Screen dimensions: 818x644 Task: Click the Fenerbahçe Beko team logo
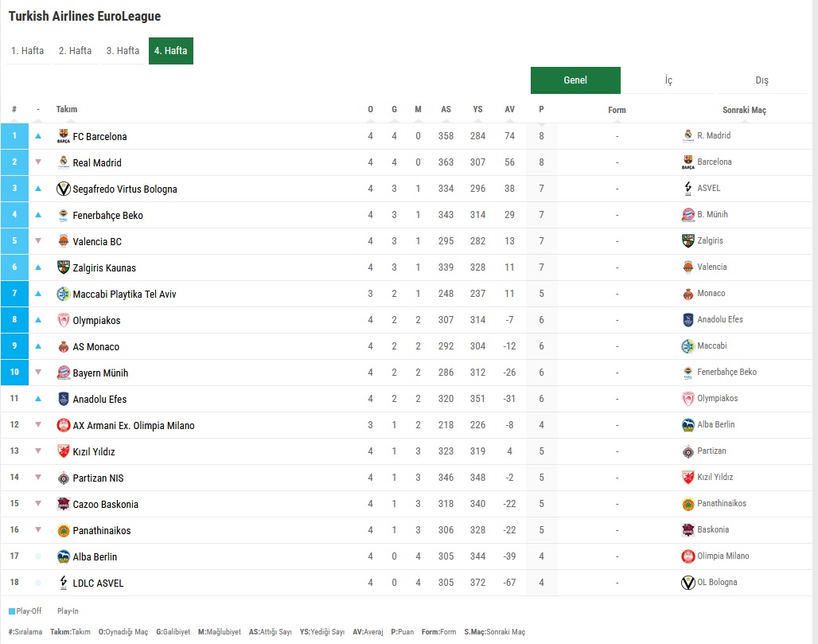point(64,215)
